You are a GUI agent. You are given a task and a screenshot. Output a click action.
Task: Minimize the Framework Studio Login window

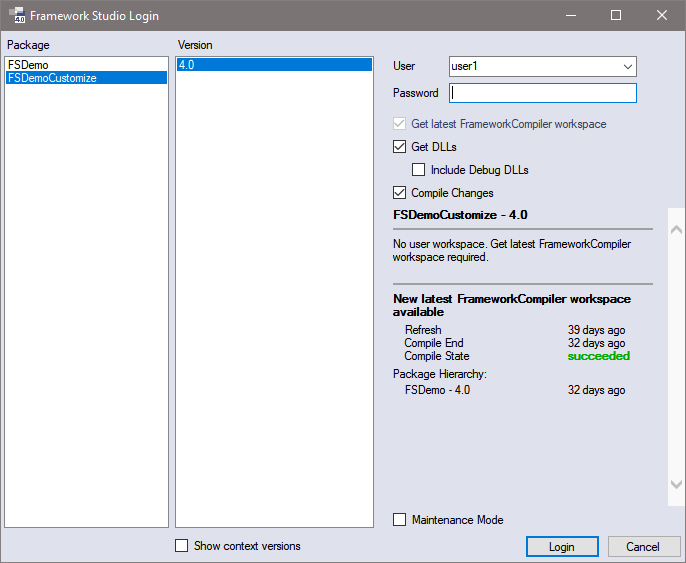tap(570, 15)
